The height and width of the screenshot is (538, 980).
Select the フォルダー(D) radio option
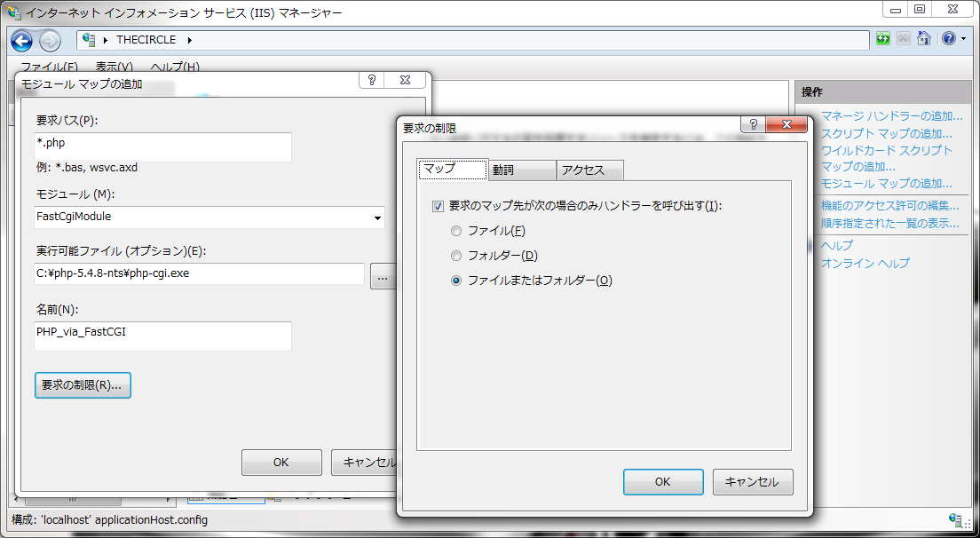[456, 256]
